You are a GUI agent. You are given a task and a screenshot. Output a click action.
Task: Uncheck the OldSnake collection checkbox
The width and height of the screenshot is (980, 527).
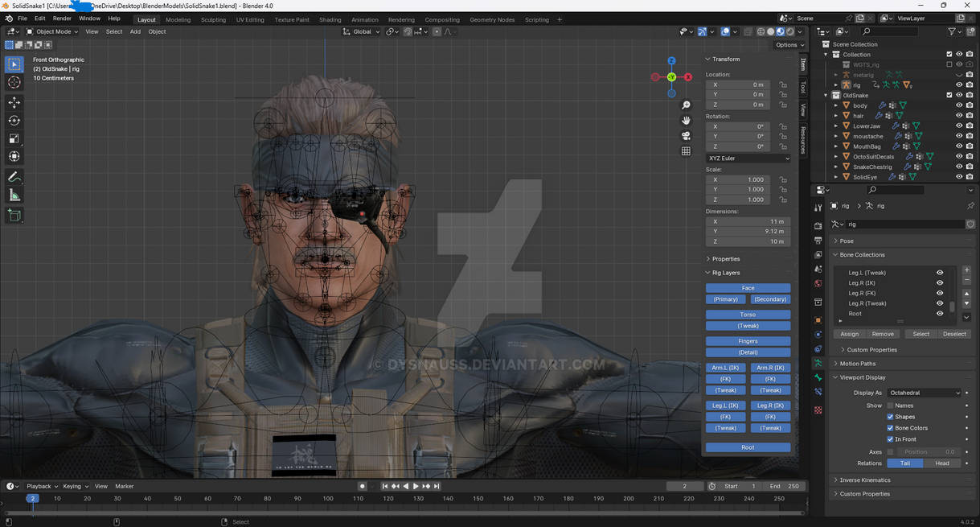(x=949, y=95)
